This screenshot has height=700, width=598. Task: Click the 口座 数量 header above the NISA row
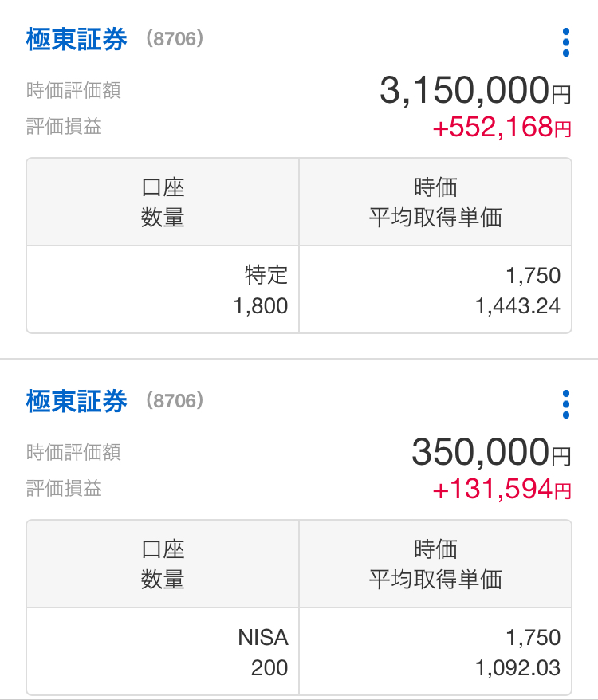[163, 564]
